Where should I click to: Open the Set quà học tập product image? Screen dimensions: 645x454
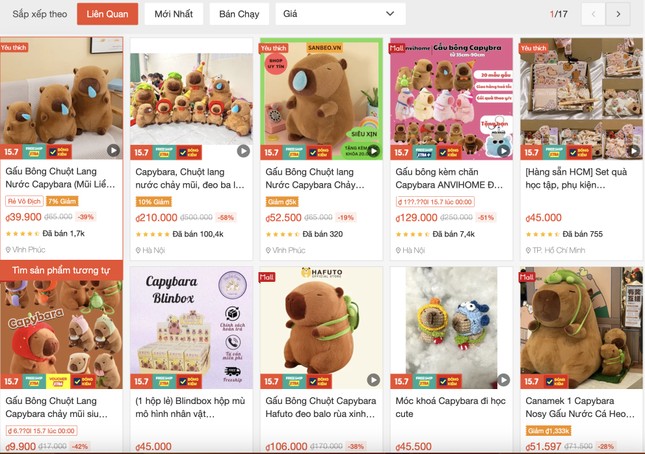pos(581,99)
